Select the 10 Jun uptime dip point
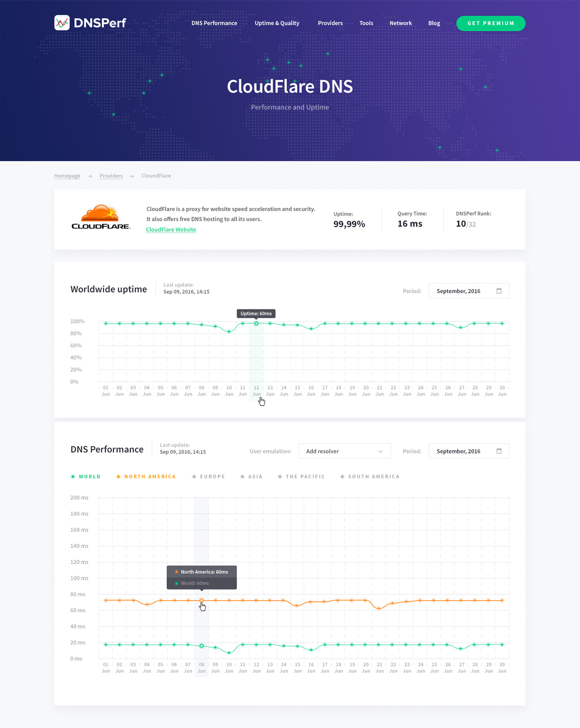Screen dimensions: 580x728 point(229,331)
